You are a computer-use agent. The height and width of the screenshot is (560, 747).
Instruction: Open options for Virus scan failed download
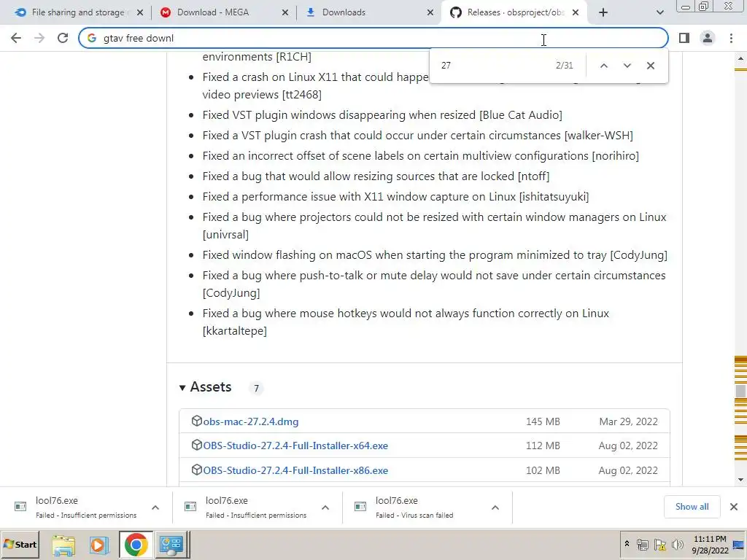pyautogui.click(x=495, y=507)
